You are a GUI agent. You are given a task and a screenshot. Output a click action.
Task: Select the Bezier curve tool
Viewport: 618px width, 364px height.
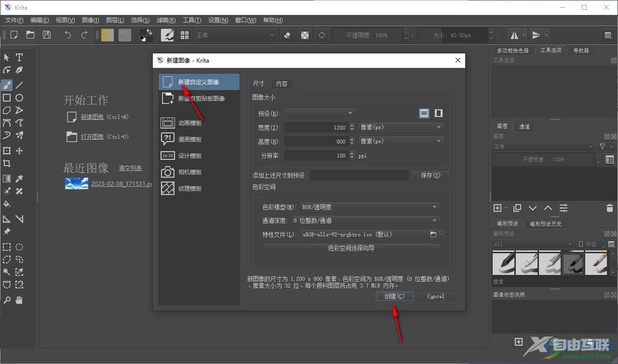7,123
